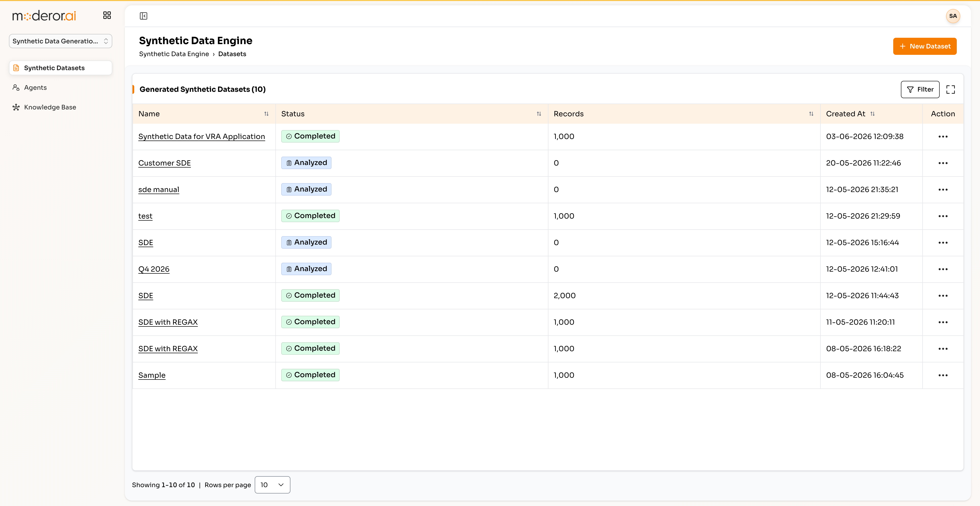The width and height of the screenshot is (980, 506).
Task: Sort by Records column arrows
Action: pos(811,114)
